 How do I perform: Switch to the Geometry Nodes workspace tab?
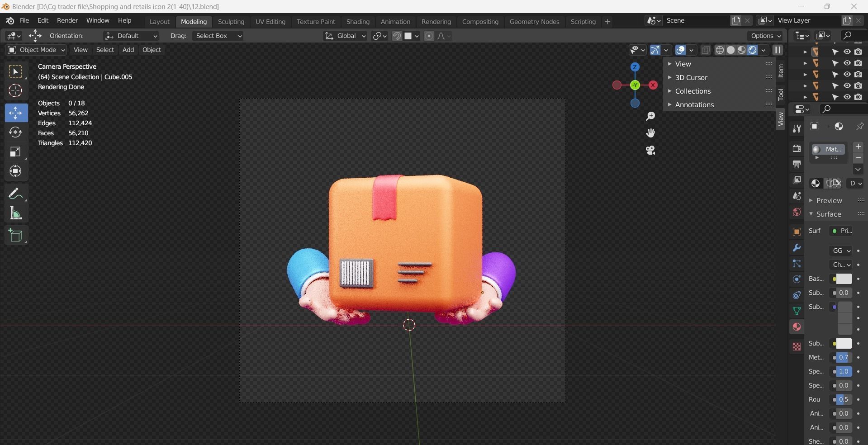(x=534, y=22)
